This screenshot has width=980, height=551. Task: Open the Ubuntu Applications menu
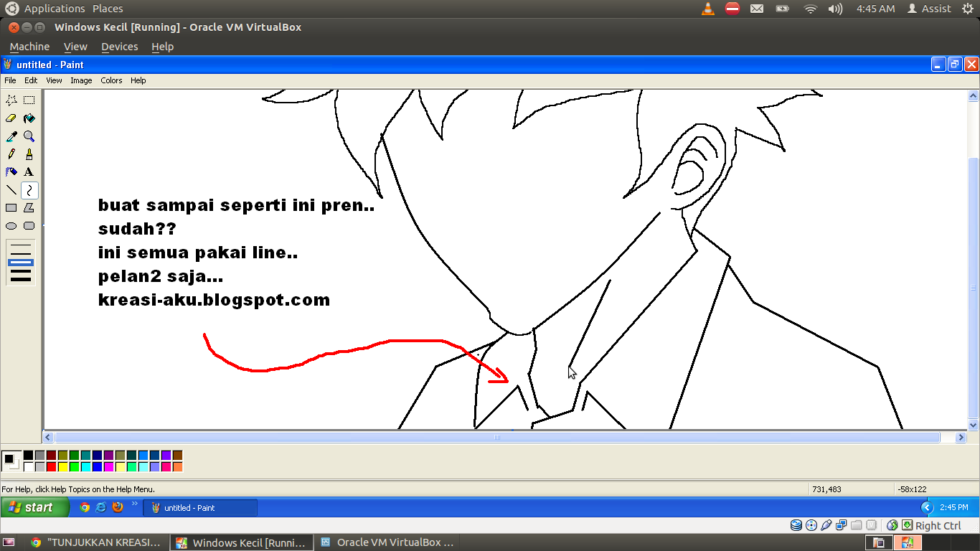[x=55, y=9]
